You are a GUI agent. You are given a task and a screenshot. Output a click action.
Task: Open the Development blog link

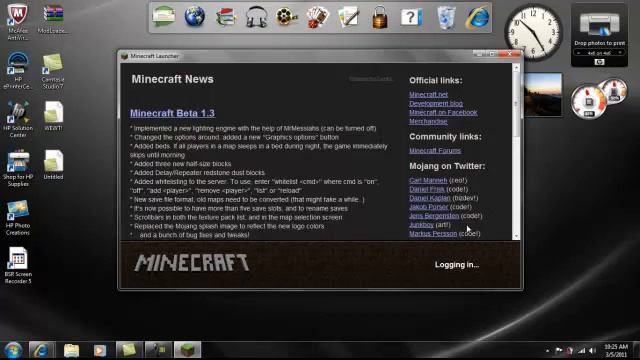(x=436, y=103)
